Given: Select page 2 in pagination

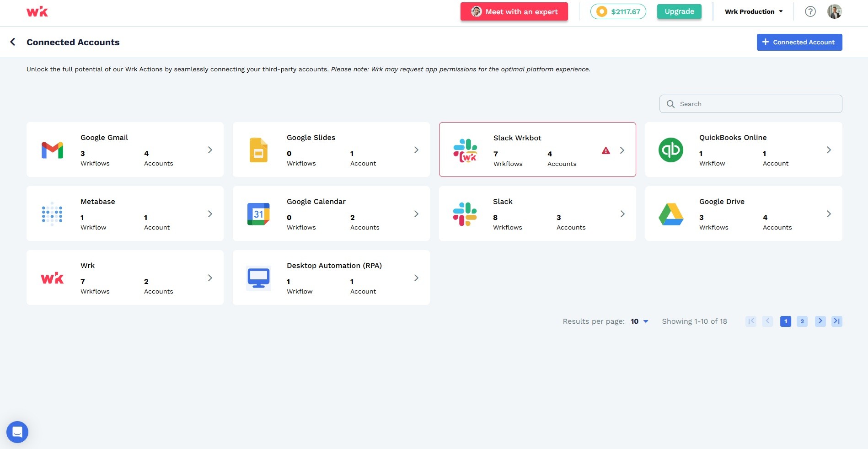Looking at the screenshot, I should coord(802,321).
